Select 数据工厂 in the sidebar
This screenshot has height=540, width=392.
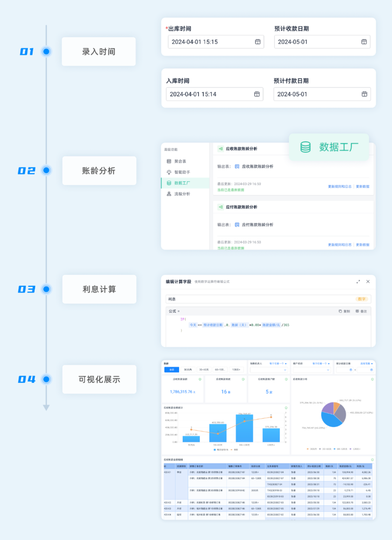click(185, 183)
